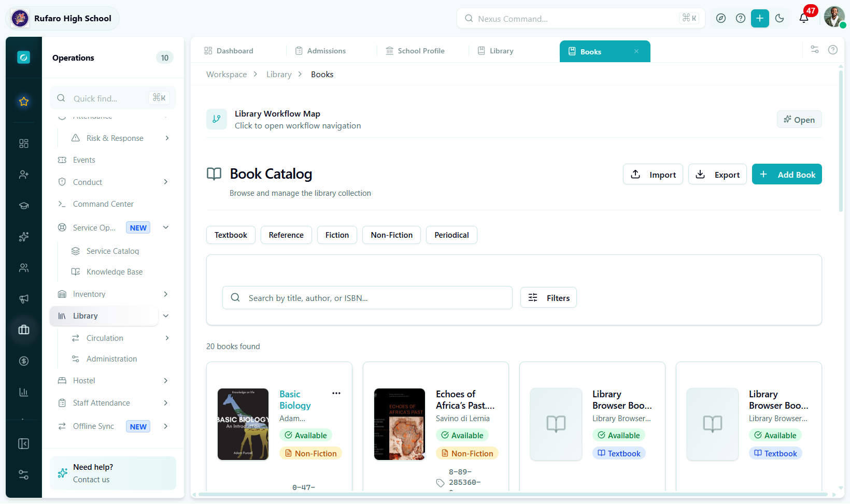Expand the Circulation submenu chevron
Viewport: 850px width, 504px height.
click(167, 338)
